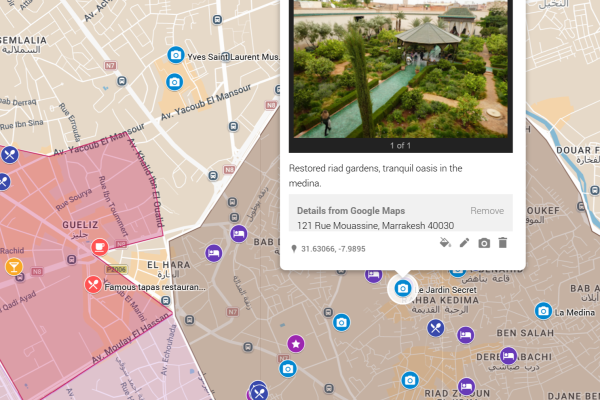Select the blue restaurant marker near Av. Yacoub El Mansour
The height and width of the screenshot is (400, 600).
pos(10,155)
